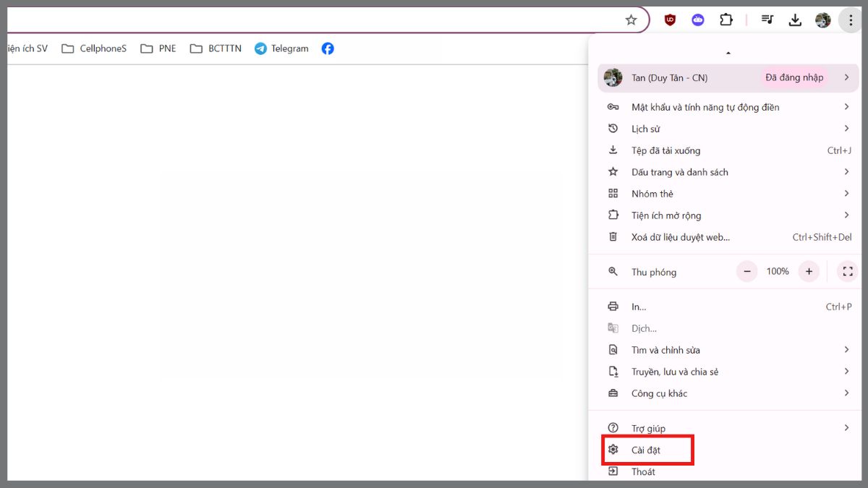Image resolution: width=868 pixels, height=488 pixels.
Task: Click the 100% zoom value
Action: (778, 272)
